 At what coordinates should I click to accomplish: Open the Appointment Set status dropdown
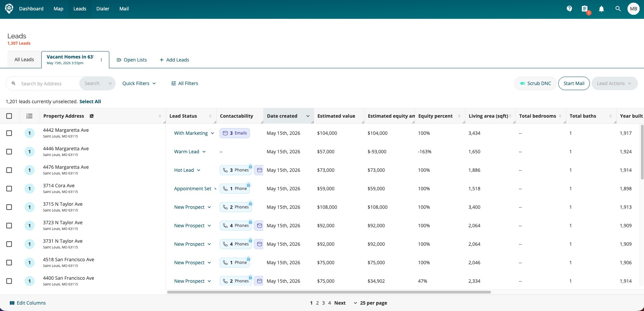tap(195, 189)
